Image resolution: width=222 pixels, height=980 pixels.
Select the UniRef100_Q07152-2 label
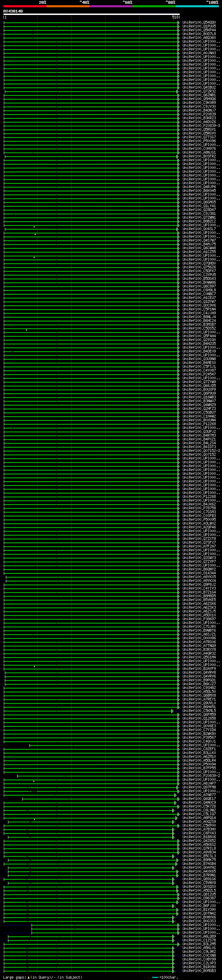(201, 451)
